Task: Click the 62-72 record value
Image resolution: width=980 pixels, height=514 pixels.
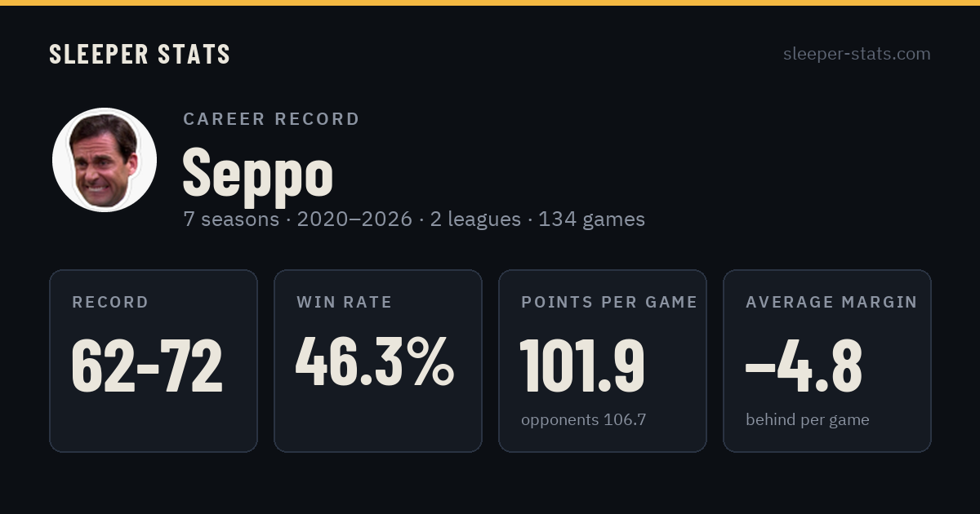Action: coord(147,366)
